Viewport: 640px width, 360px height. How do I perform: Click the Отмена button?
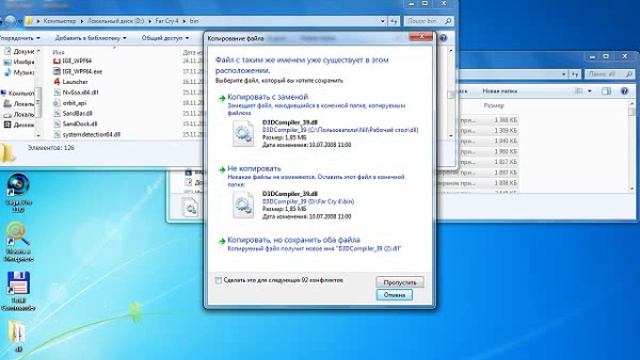tap(394, 295)
